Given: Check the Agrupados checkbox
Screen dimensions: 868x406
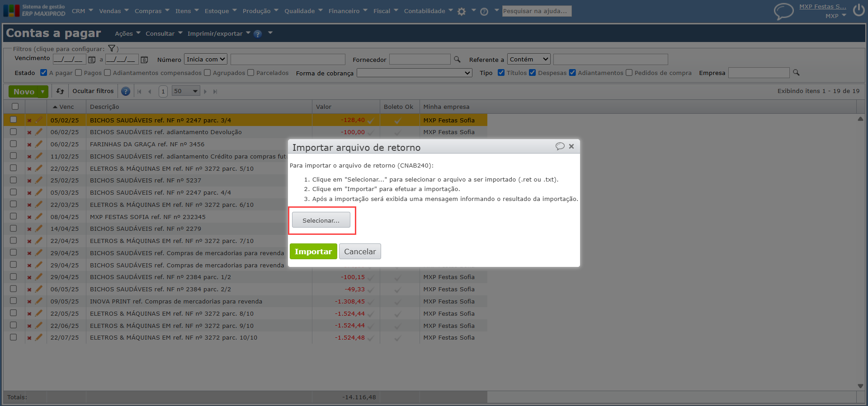Looking at the screenshot, I should click(x=208, y=72).
